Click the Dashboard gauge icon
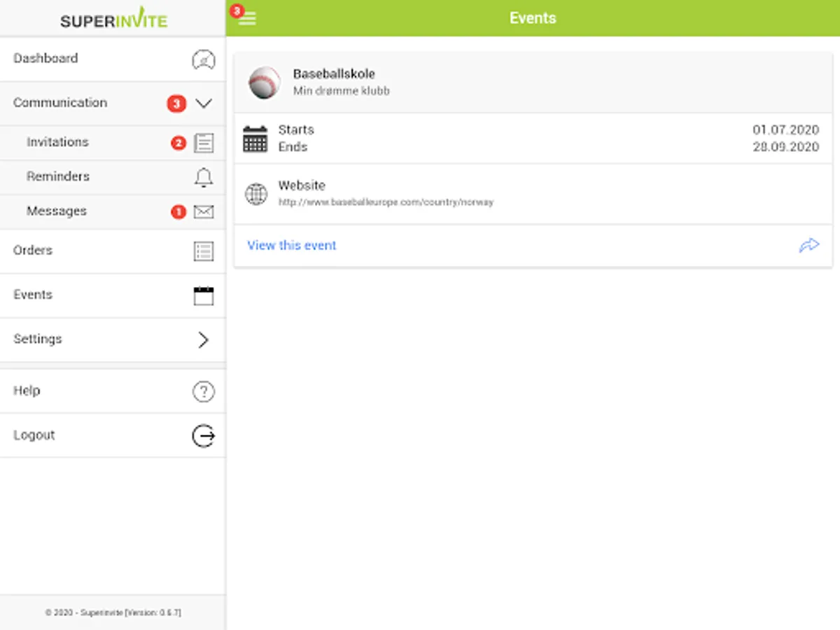 point(203,59)
